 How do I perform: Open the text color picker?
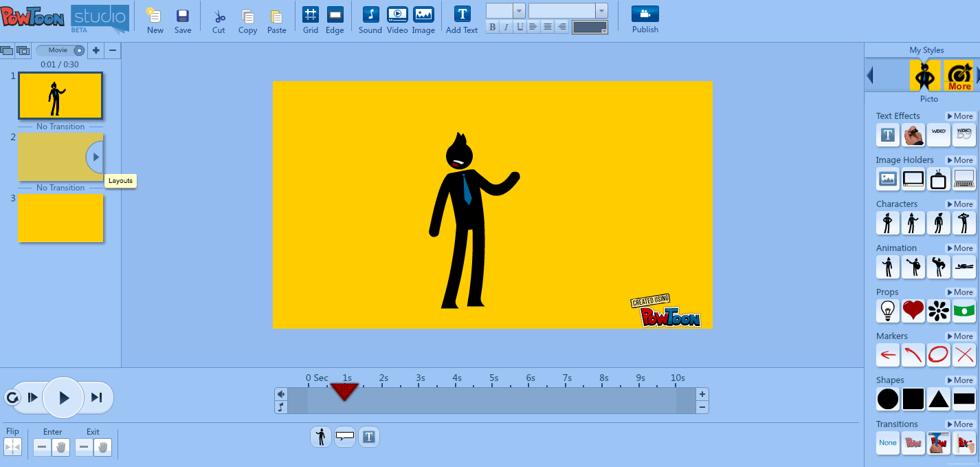(x=590, y=28)
